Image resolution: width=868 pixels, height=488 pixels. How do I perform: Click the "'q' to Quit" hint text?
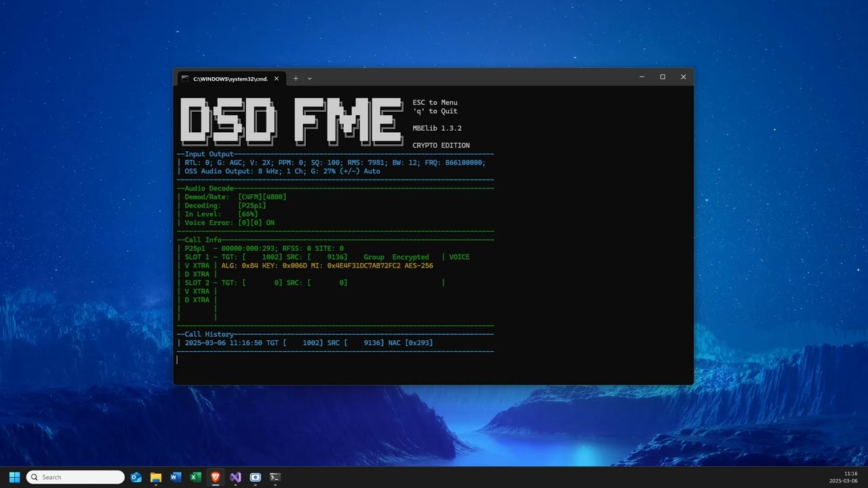tap(435, 111)
